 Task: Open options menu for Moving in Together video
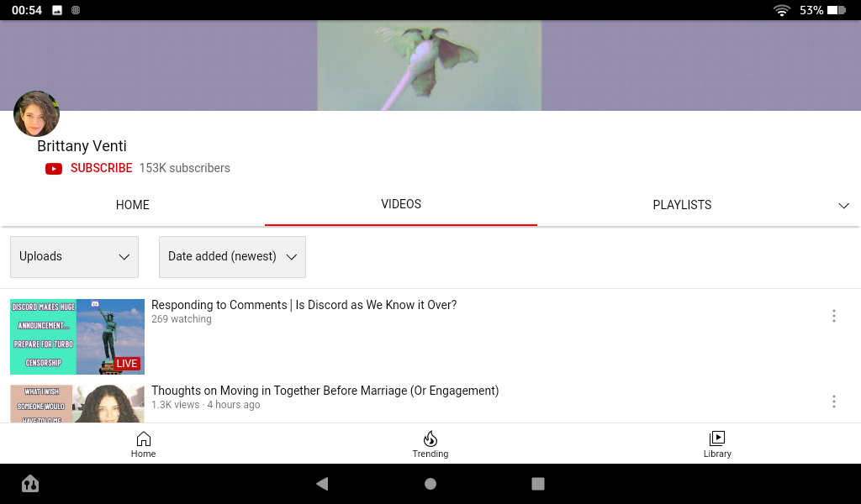click(x=833, y=402)
